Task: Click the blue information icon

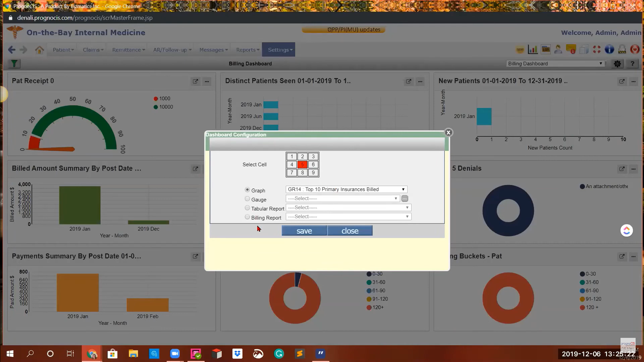Action: [x=609, y=50]
